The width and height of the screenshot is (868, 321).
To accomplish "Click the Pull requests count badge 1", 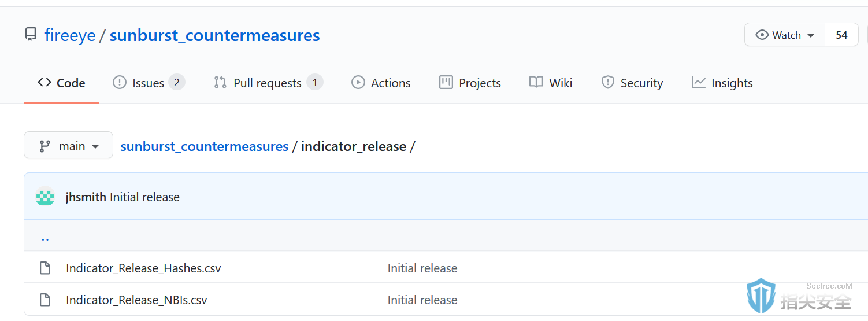I will coord(314,83).
